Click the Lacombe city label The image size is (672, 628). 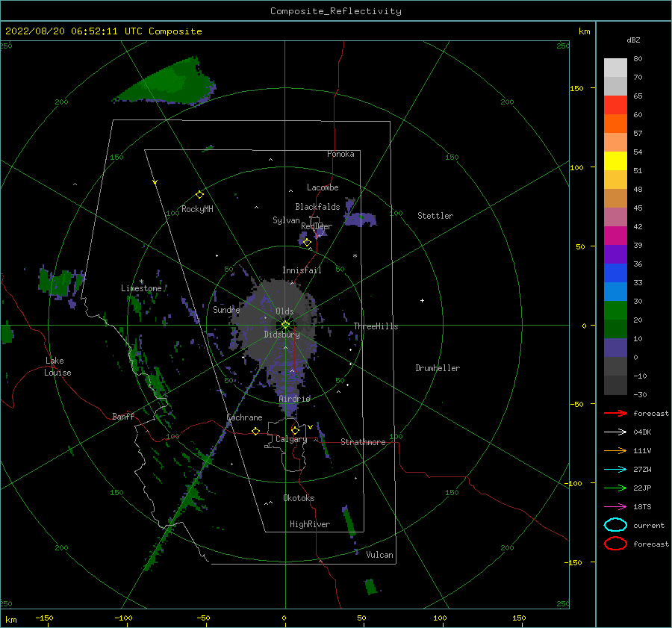click(323, 187)
